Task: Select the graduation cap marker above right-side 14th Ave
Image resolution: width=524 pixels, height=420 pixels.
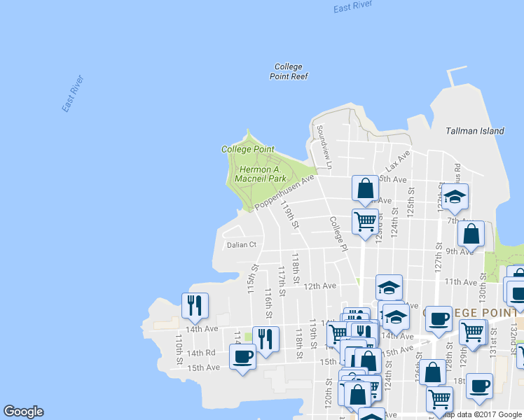Action: (x=396, y=318)
